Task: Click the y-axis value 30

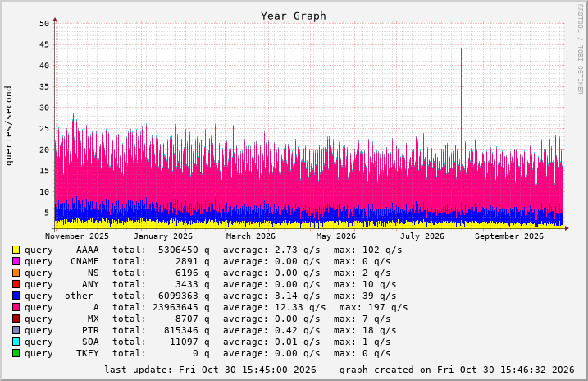Action: coord(44,108)
